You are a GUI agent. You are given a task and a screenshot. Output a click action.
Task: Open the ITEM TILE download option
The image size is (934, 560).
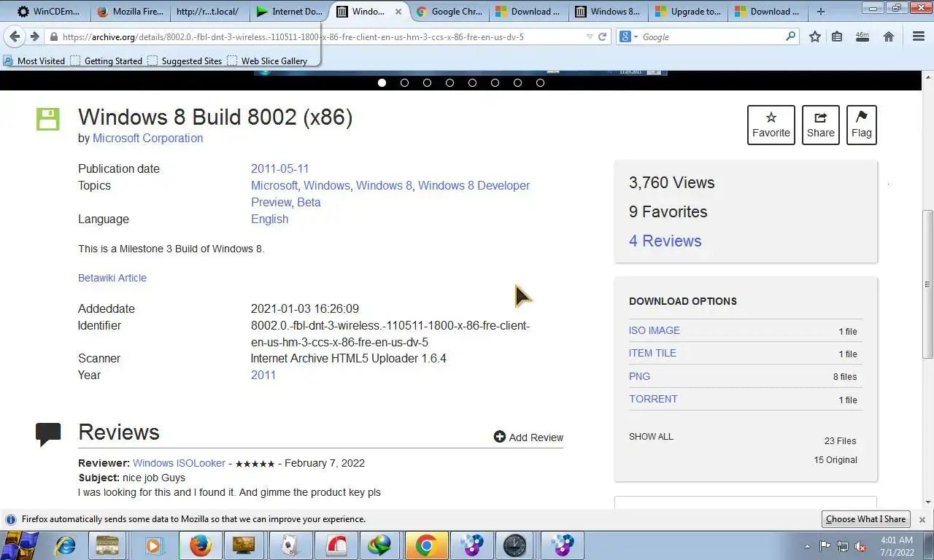652,353
